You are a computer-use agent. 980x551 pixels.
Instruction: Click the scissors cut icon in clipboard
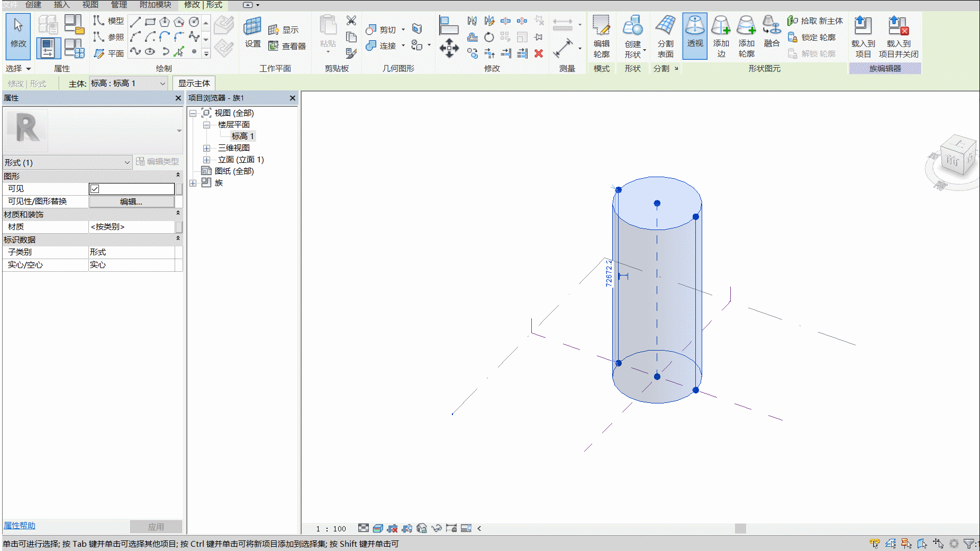point(351,21)
